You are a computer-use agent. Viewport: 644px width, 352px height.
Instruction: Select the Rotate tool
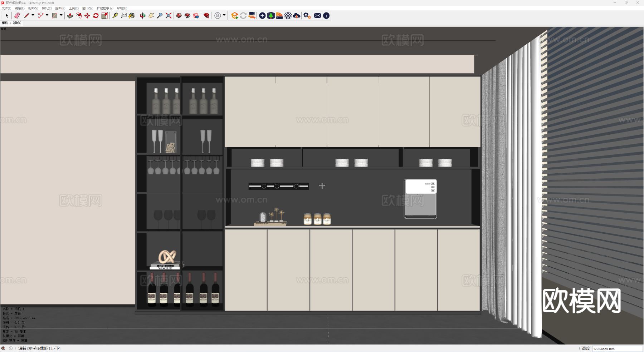[x=96, y=15]
